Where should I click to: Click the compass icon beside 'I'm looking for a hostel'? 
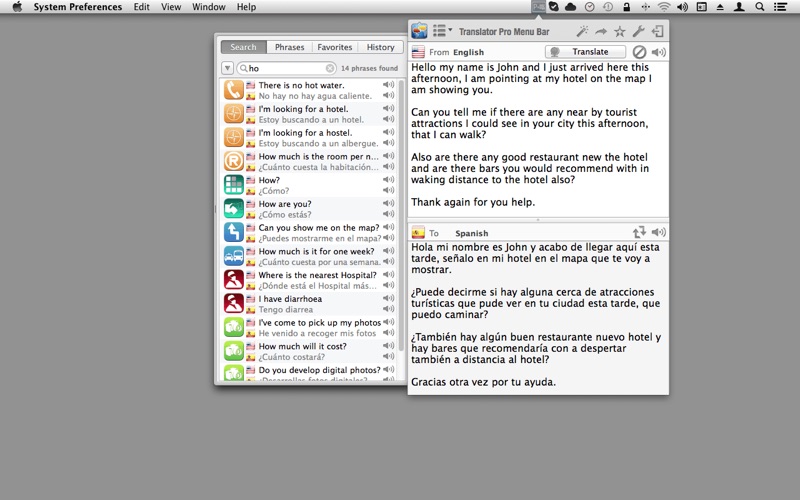(234, 138)
